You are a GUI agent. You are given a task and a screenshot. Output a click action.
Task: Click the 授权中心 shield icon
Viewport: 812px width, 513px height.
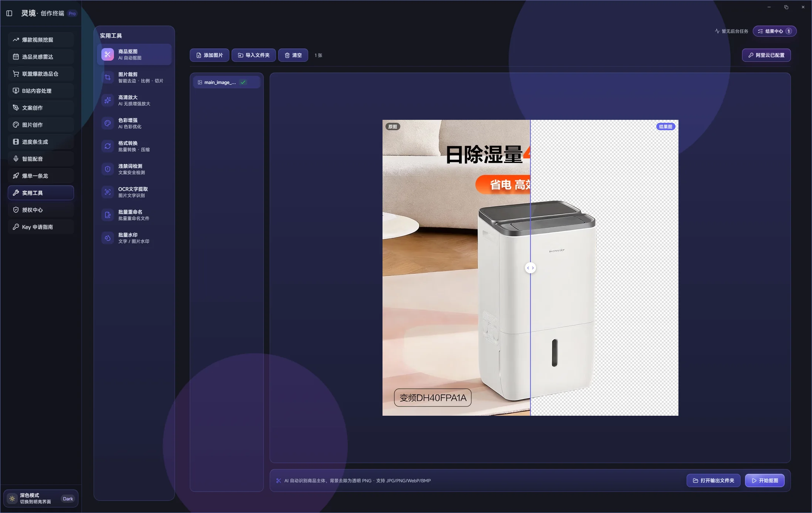(16, 210)
